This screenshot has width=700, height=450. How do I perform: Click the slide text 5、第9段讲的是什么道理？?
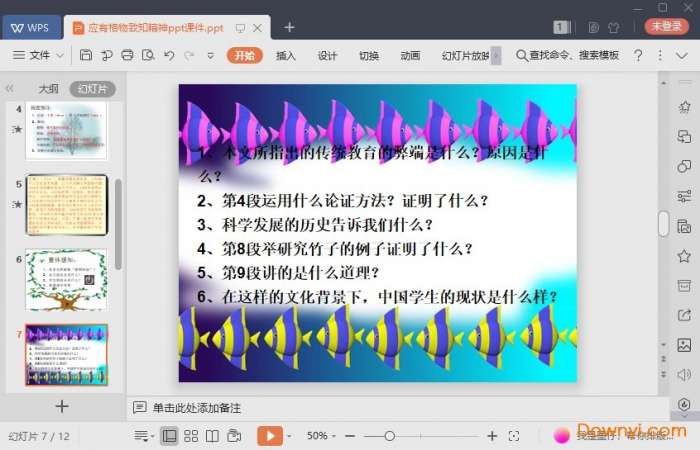coord(288,272)
